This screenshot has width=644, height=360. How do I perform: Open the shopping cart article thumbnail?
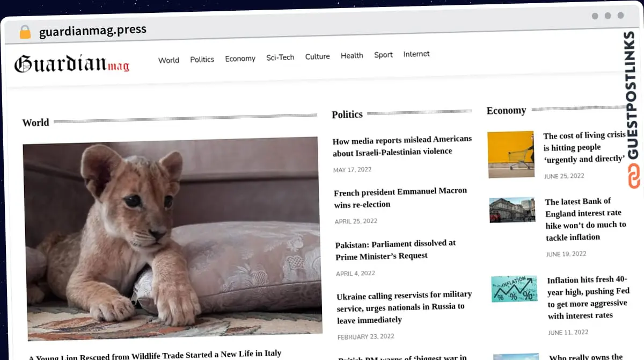tap(511, 154)
